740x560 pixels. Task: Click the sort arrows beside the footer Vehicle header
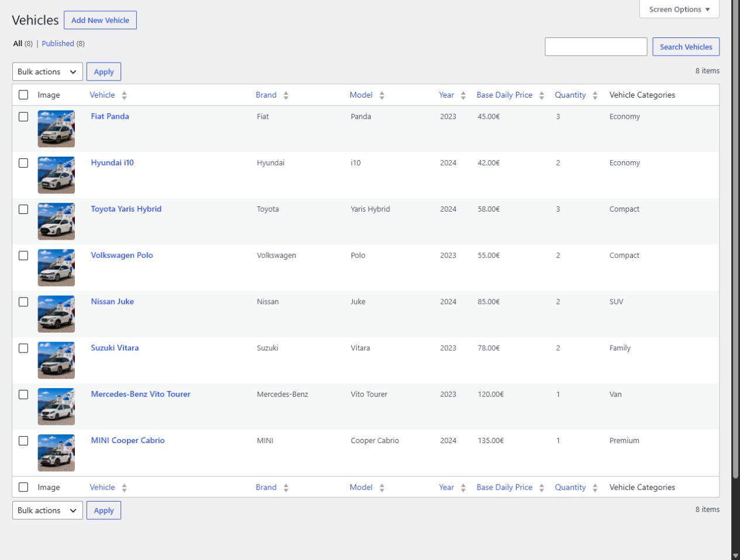124,488
